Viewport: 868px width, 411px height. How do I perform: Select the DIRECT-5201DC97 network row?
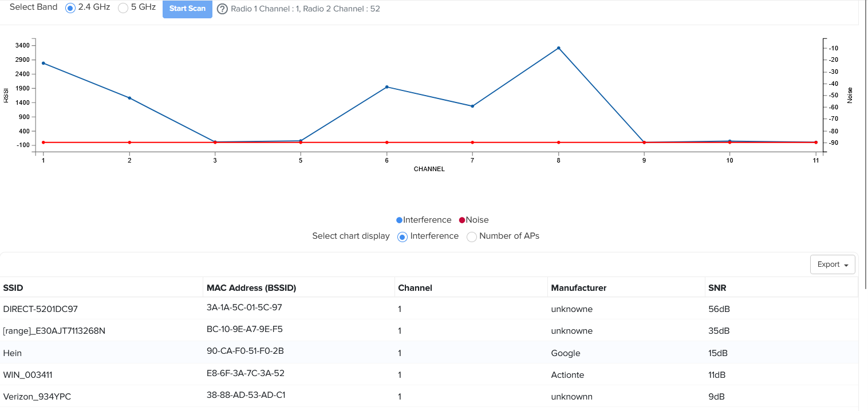[x=40, y=309]
